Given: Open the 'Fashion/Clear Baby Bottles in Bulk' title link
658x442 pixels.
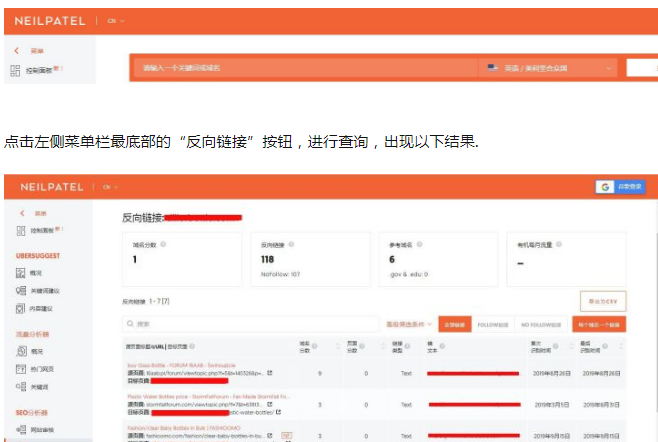Looking at the screenshot, I should [184, 428].
